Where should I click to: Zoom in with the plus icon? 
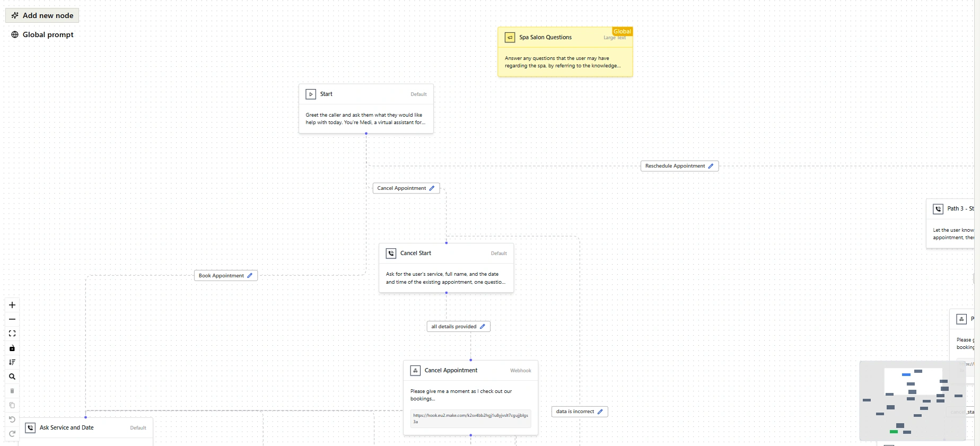[12, 305]
